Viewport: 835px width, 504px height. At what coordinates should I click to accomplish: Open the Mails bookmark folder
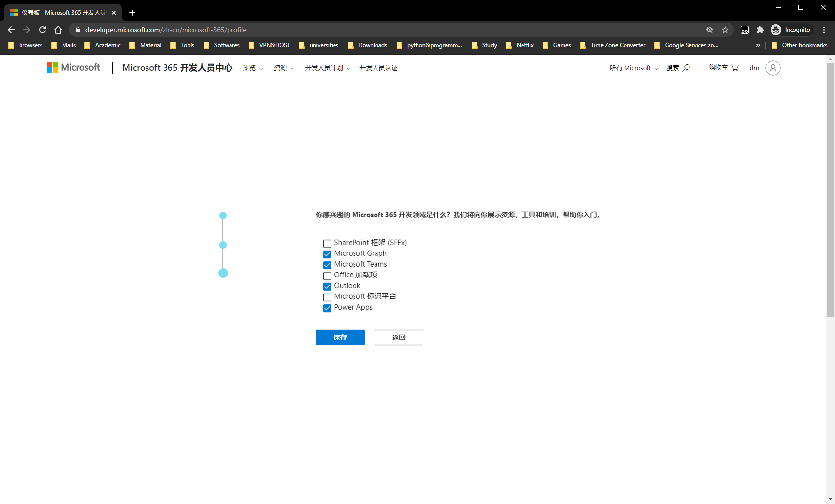click(x=64, y=45)
